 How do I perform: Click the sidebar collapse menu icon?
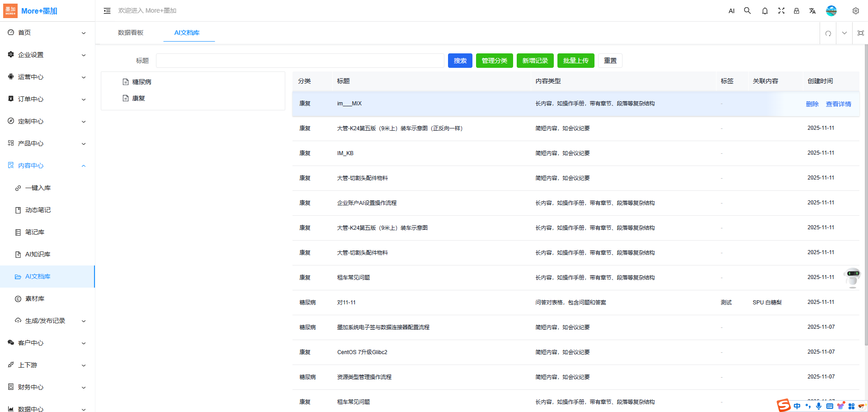107,11
